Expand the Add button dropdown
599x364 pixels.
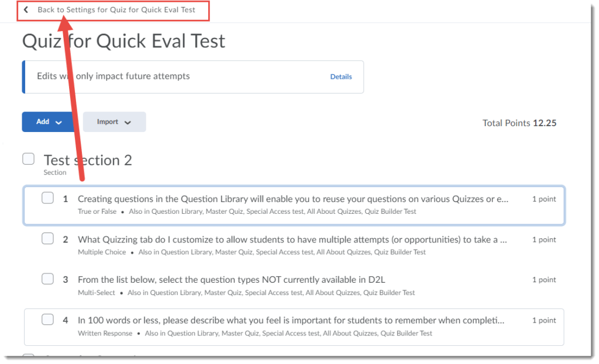click(49, 122)
